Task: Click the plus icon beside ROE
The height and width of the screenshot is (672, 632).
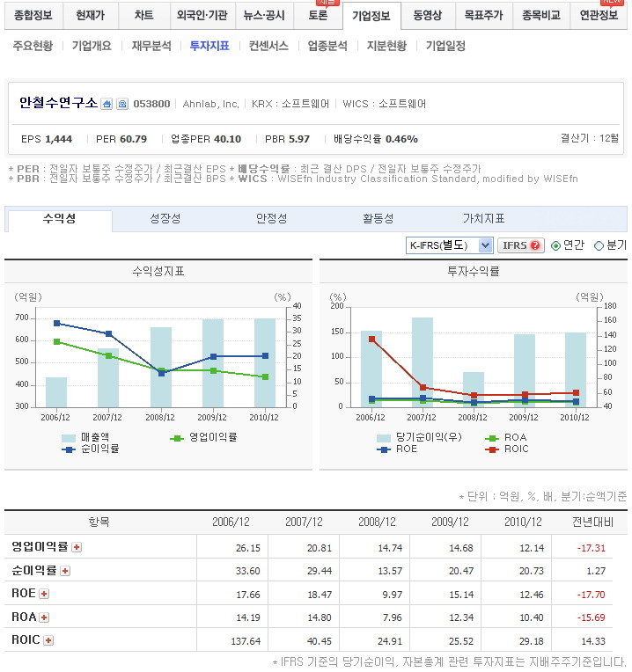Action: tap(44, 594)
